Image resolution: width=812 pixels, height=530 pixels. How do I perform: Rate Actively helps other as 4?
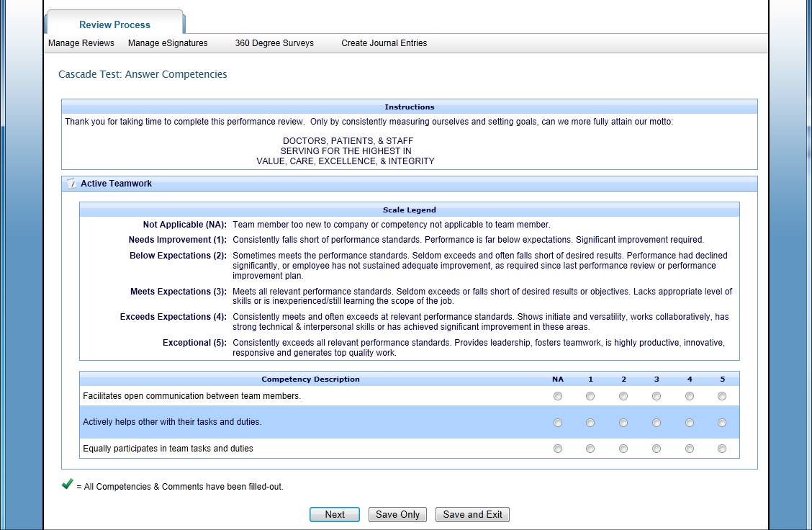point(690,423)
